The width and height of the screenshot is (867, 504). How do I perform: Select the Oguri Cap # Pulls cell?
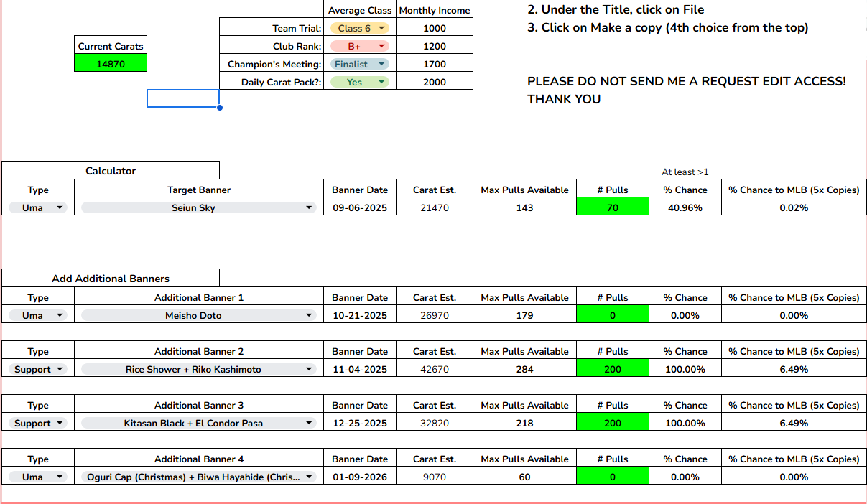coord(613,477)
